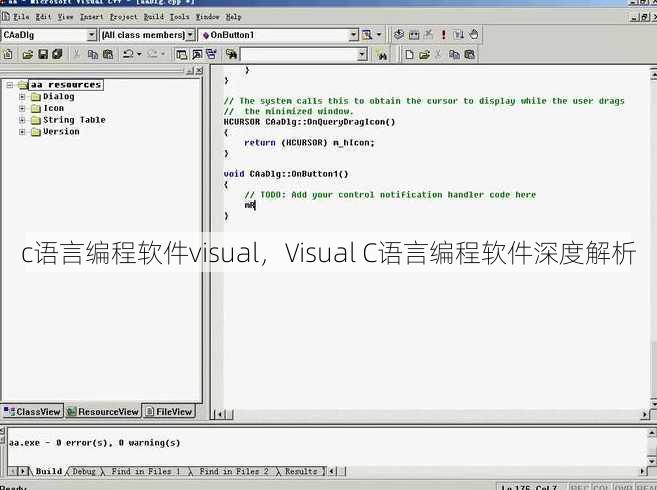Open the Insert menu

(91, 17)
